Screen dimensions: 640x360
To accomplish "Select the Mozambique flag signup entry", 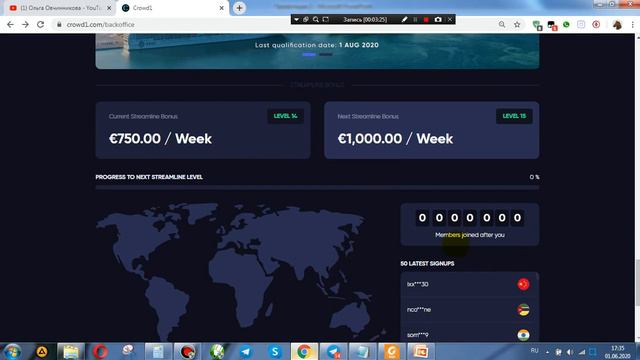I will pyautogui.click(x=469, y=309).
